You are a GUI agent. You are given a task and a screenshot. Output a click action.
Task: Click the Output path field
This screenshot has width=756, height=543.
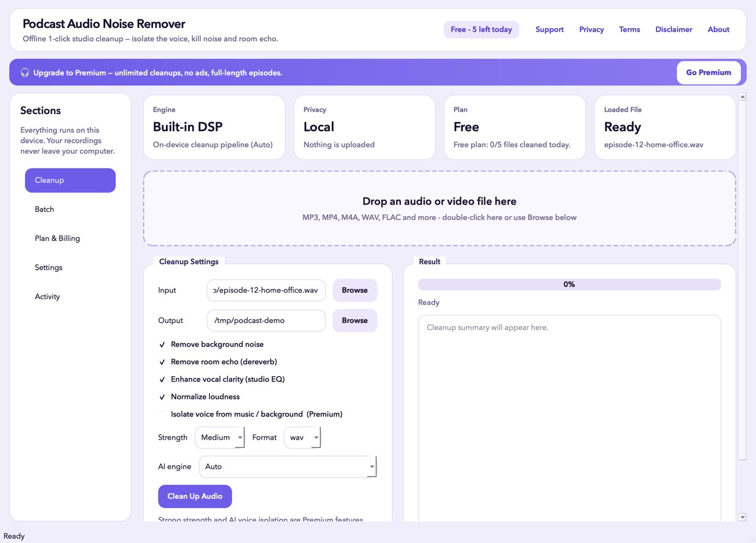point(266,320)
